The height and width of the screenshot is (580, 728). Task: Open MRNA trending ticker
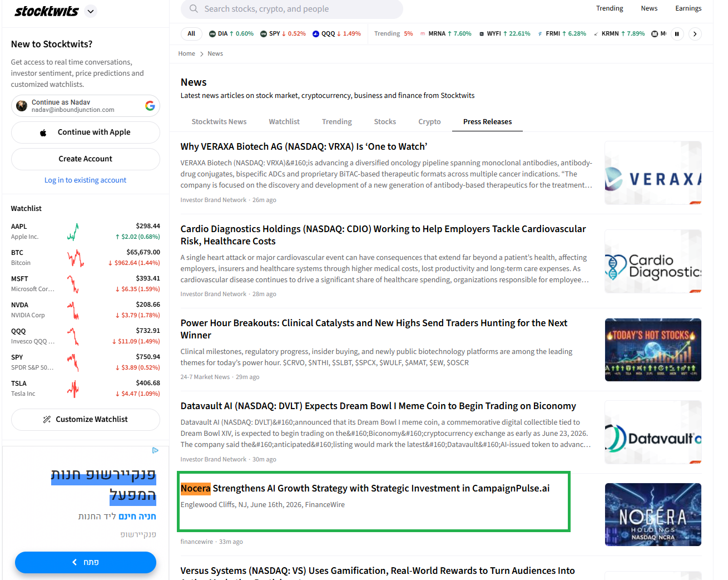tap(445, 34)
